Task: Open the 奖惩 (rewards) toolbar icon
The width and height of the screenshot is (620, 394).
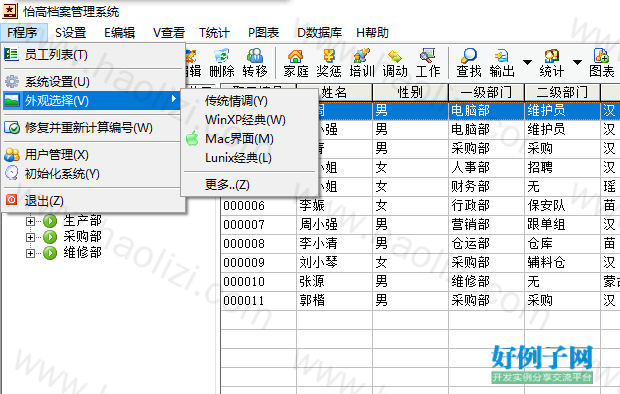Action: (329, 63)
